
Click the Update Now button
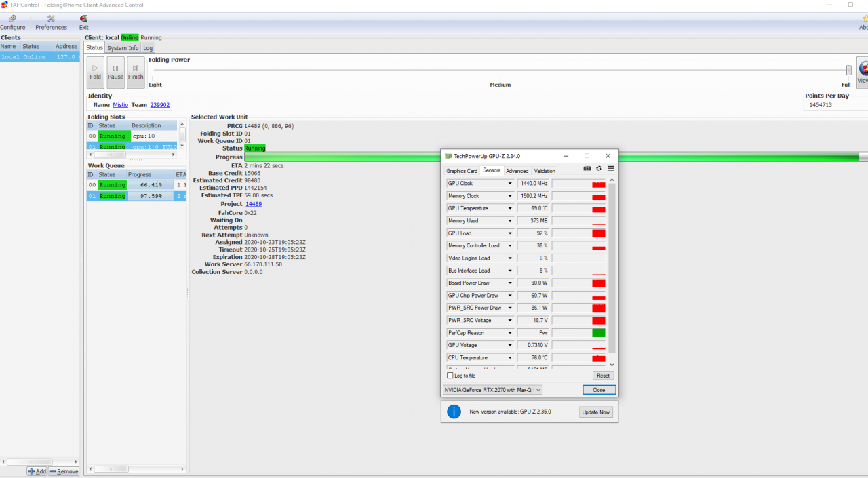click(595, 412)
